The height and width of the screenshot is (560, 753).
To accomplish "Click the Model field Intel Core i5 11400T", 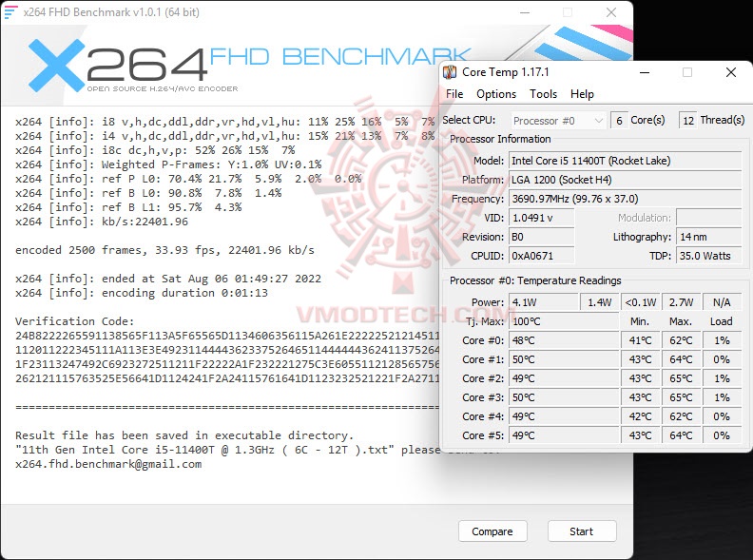I will (626, 161).
